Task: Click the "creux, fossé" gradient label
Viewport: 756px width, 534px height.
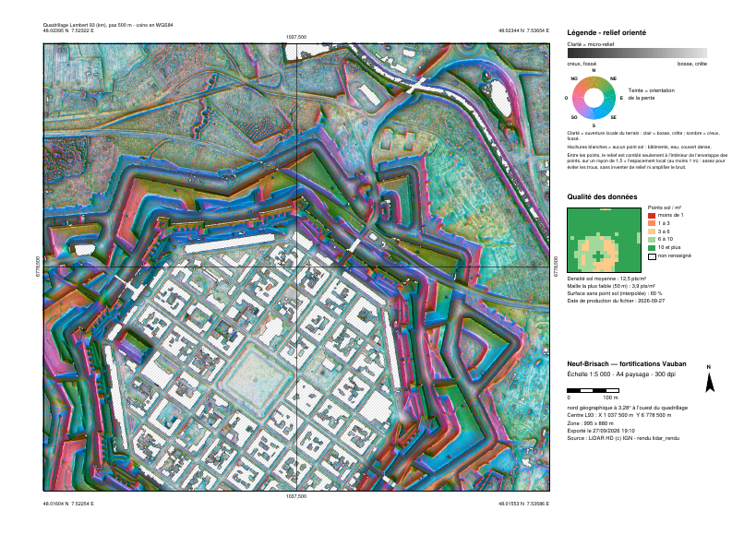Action: pos(582,64)
